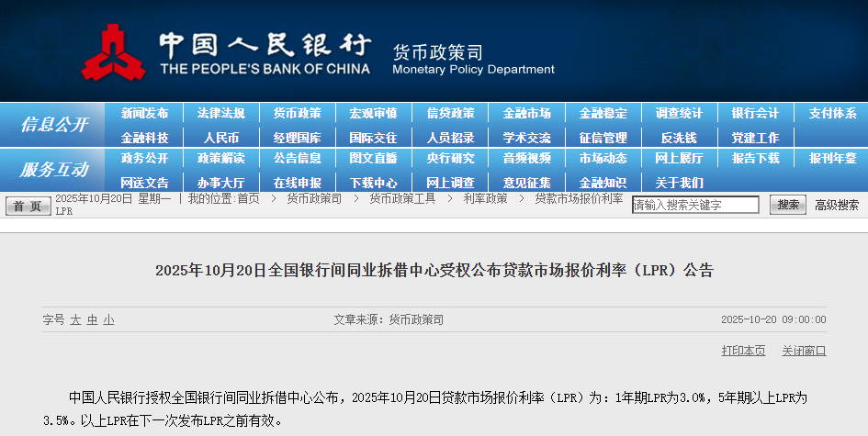Viewport: 868px width, 436px height.
Task: Click the 搜索 search button
Action: (x=787, y=205)
